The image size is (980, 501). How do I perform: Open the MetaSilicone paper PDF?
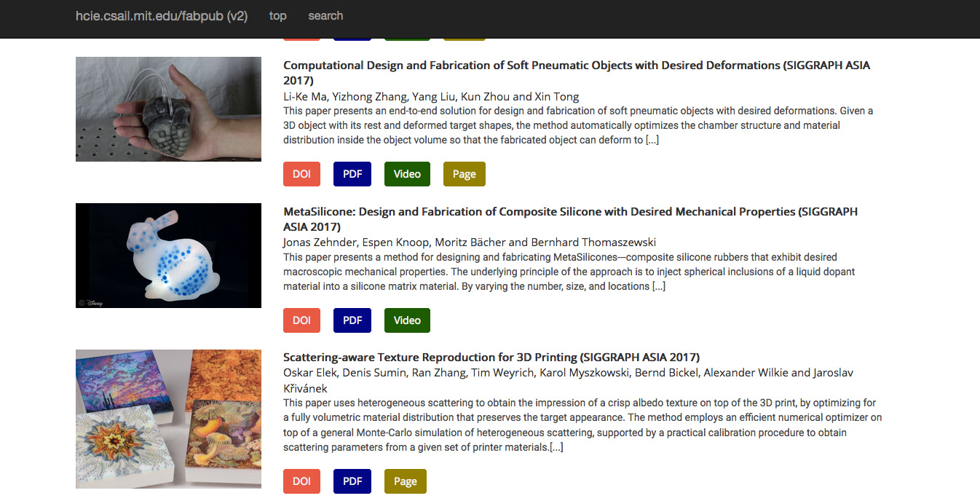click(x=352, y=320)
